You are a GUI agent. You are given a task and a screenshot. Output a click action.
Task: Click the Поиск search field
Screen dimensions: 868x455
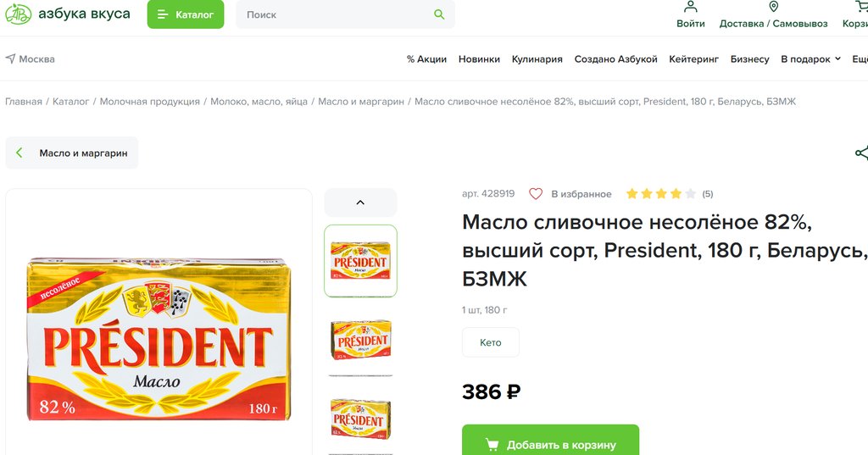(335, 14)
